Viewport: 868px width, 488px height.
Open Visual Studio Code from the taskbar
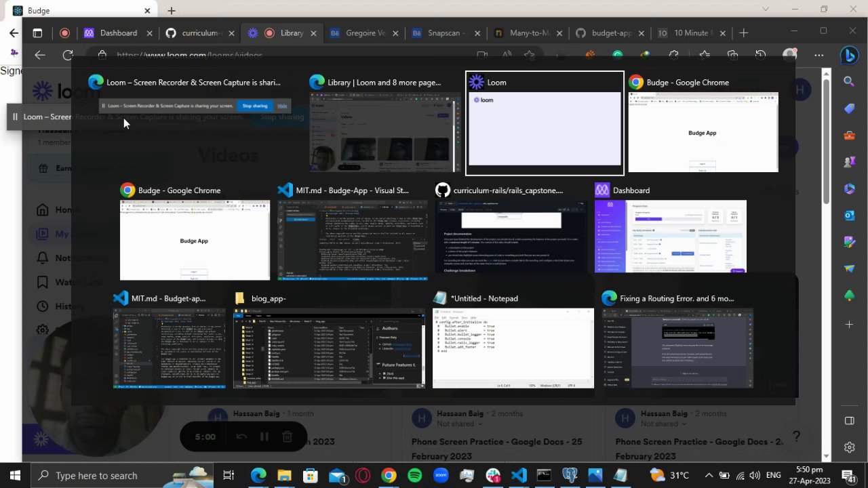tap(519, 475)
